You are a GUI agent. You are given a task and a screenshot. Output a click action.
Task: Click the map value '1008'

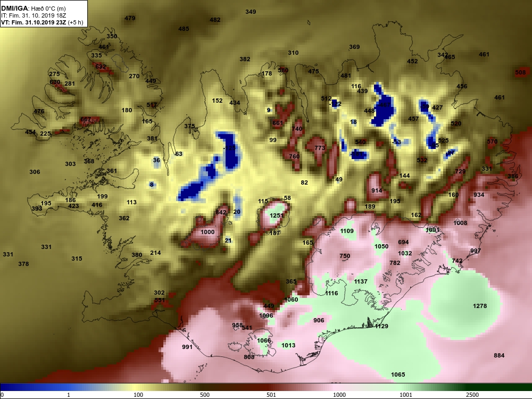(x=460, y=223)
